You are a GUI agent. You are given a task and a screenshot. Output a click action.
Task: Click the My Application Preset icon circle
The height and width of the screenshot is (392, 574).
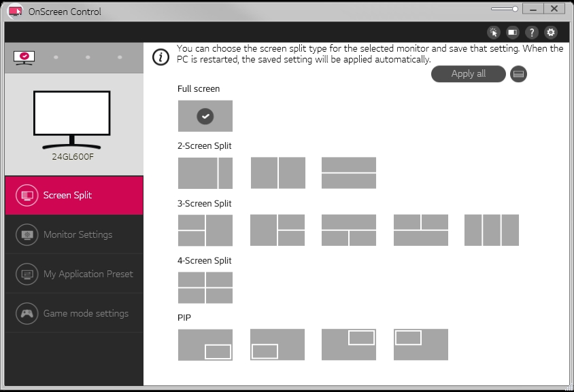[x=27, y=274]
